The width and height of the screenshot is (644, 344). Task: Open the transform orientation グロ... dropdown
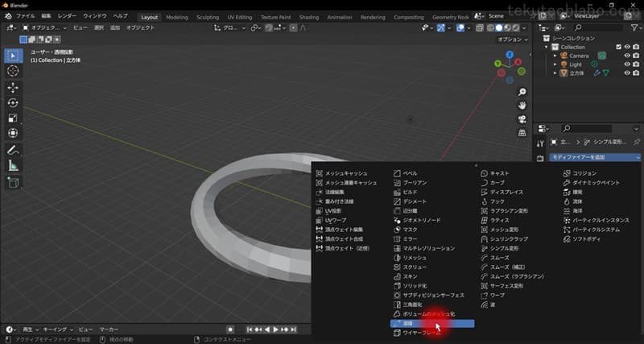coord(230,28)
